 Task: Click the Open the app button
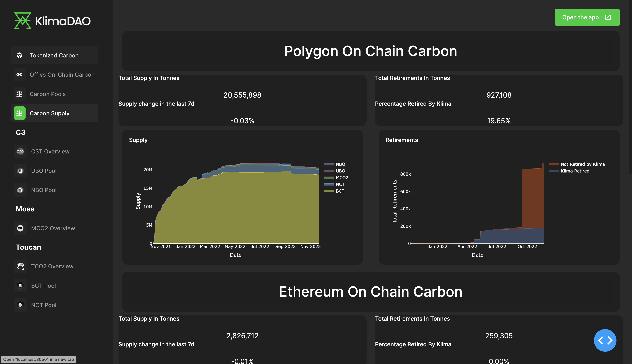click(587, 17)
